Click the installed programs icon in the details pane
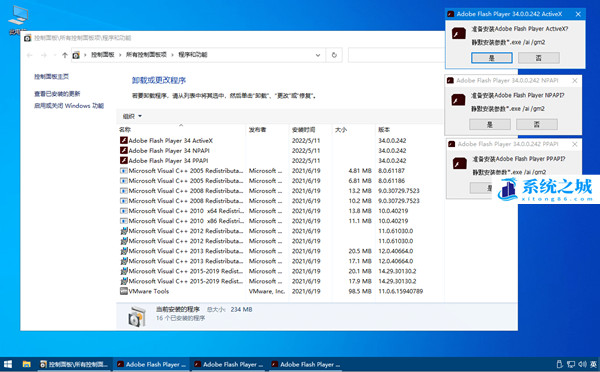The width and height of the screenshot is (600, 372). click(137, 316)
